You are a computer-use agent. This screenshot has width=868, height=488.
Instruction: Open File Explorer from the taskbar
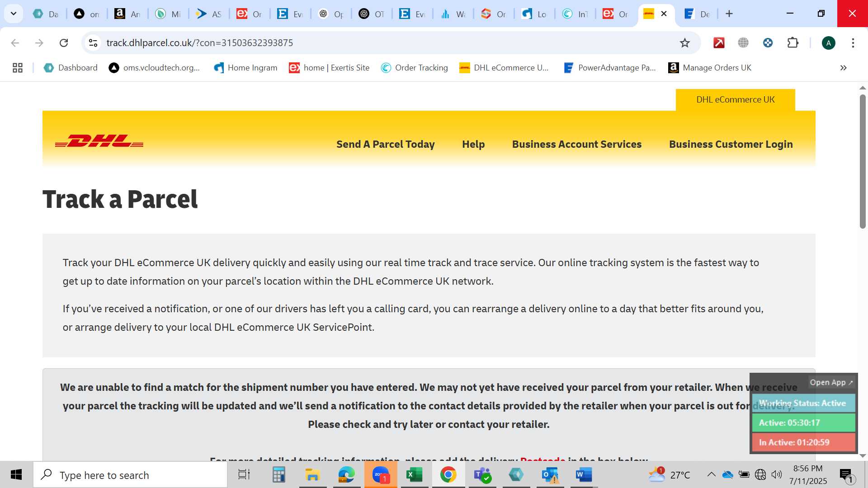312,475
